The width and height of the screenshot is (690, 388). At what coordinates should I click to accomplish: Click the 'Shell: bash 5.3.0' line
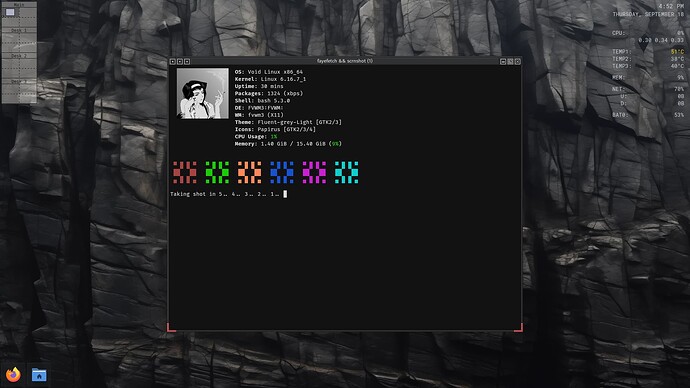(262, 101)
